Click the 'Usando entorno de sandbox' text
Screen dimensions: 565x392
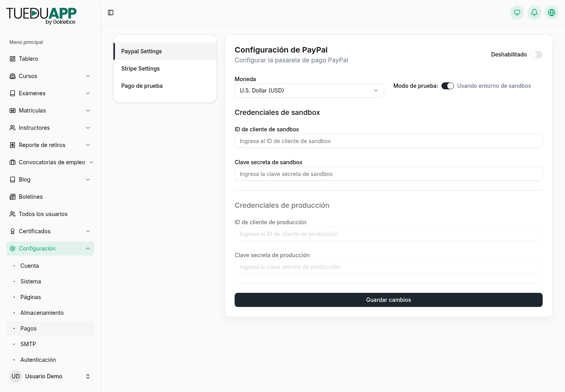pos(494,86)
